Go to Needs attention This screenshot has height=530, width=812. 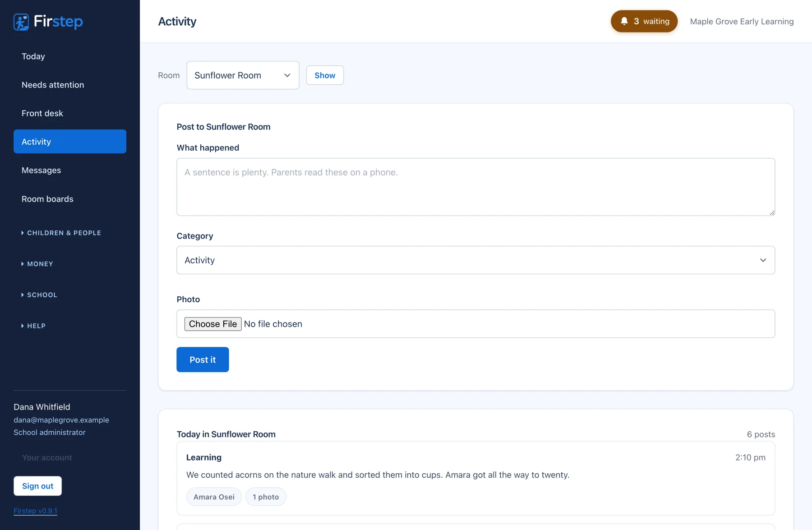[x=70, y=85]
